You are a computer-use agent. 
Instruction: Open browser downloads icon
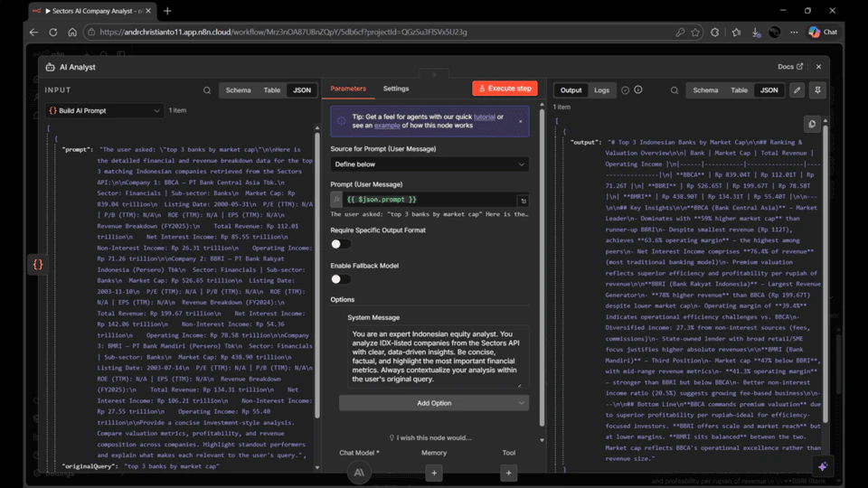tap(756, 33)
